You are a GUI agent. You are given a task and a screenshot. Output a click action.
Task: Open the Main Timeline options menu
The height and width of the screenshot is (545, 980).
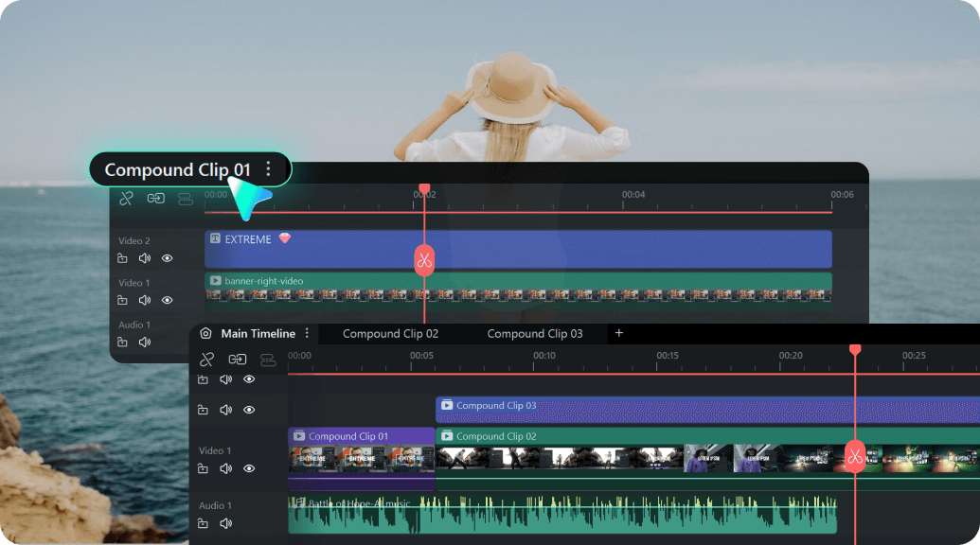[306, 333]
